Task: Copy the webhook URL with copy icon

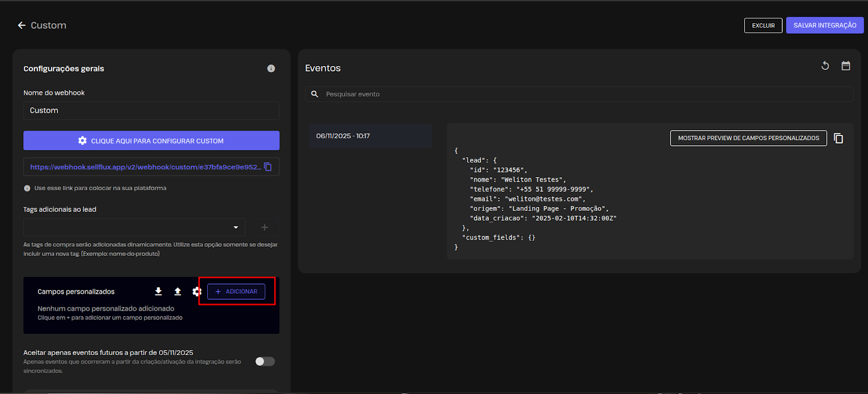Action: point(268,167)
